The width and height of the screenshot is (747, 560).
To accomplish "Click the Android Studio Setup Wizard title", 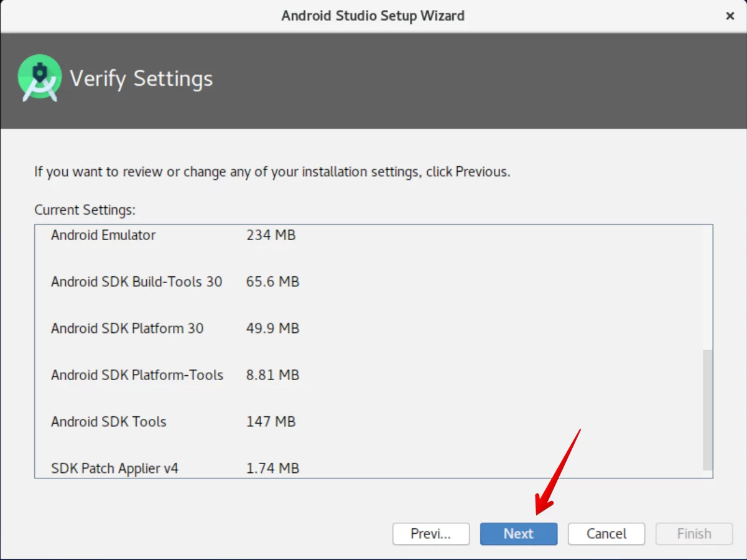I will [373, 16].
